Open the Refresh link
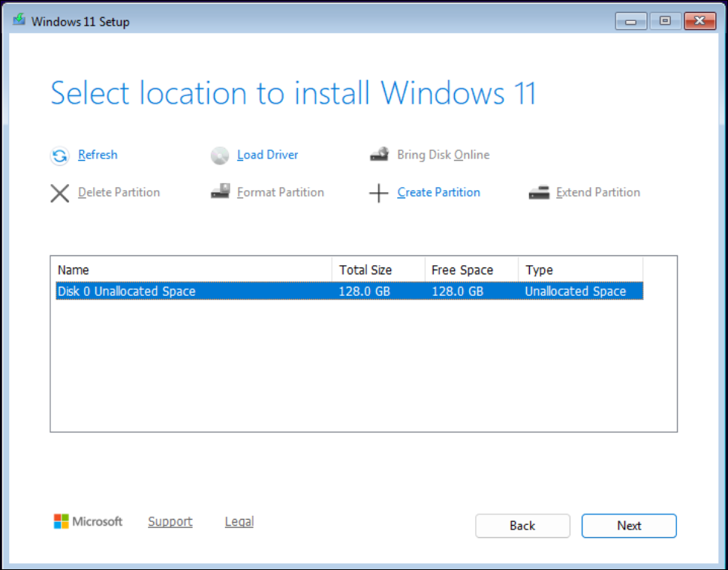The height and width of the screenshot is (570, 728). click(x=98, y=155)
